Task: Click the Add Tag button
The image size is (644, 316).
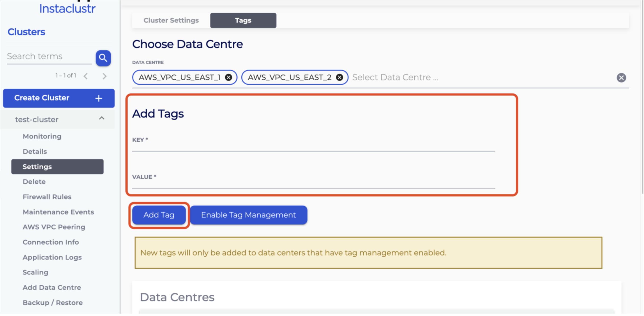Action: tap(159, 215)
